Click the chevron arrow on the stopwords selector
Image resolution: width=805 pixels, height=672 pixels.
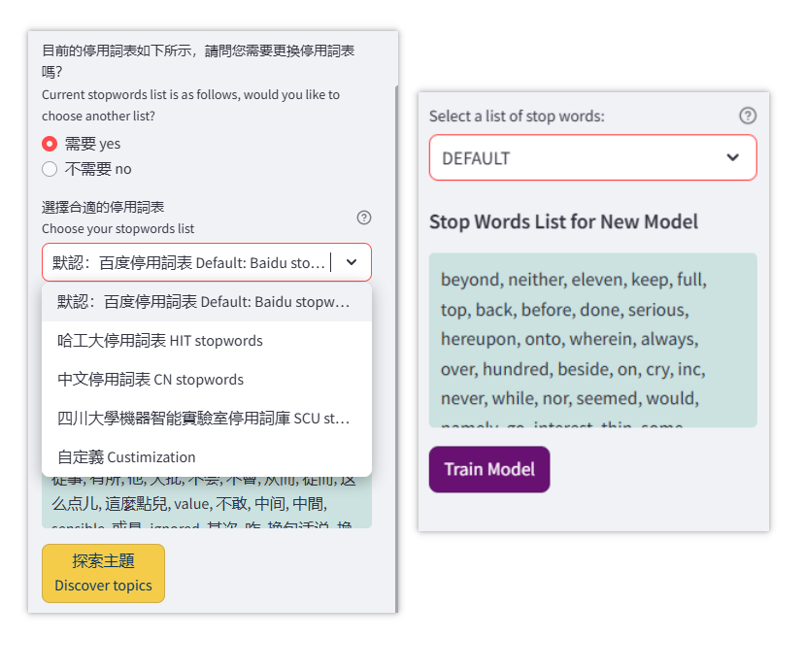click(351, 261)
